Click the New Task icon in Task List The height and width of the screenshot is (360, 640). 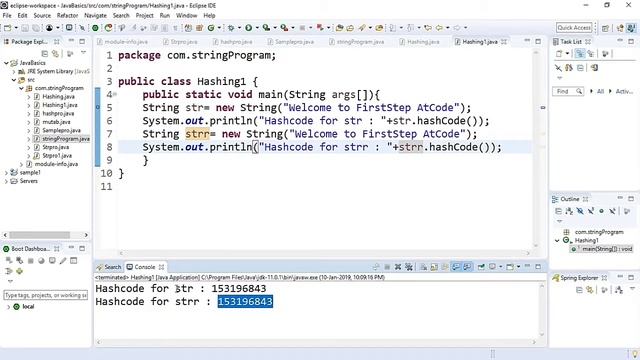tap(559, 54)
